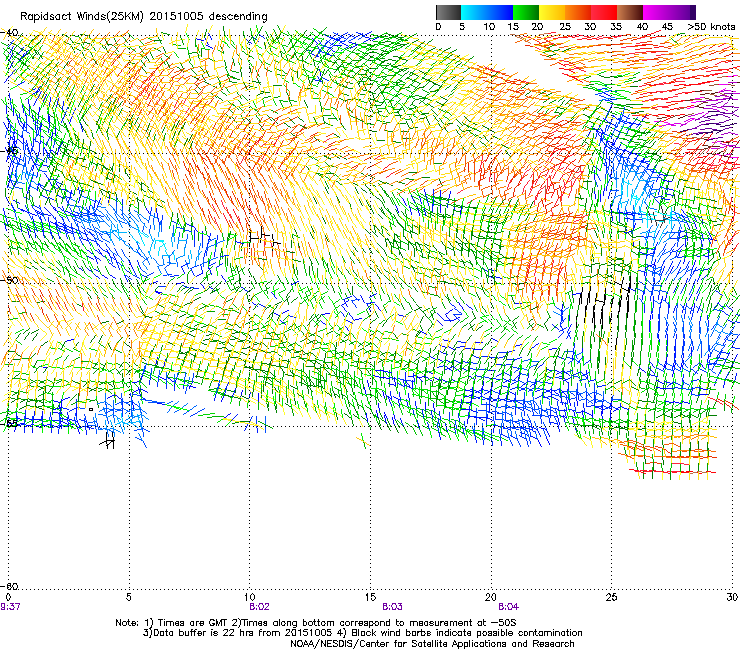Click the cyan 5-10 knots legend color segment
The height and width of the screenshot is (650, 740).
[x=474, y=12]
